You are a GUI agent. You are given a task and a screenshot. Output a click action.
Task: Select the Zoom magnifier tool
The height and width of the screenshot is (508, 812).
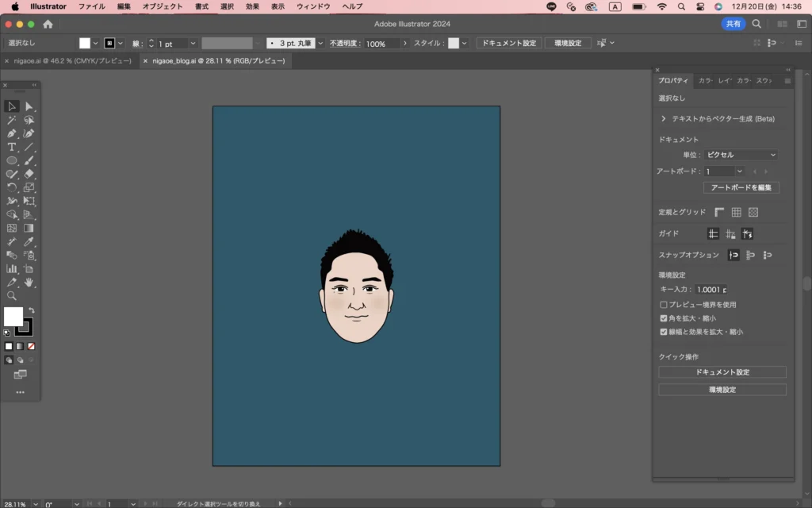click(12, 295)
